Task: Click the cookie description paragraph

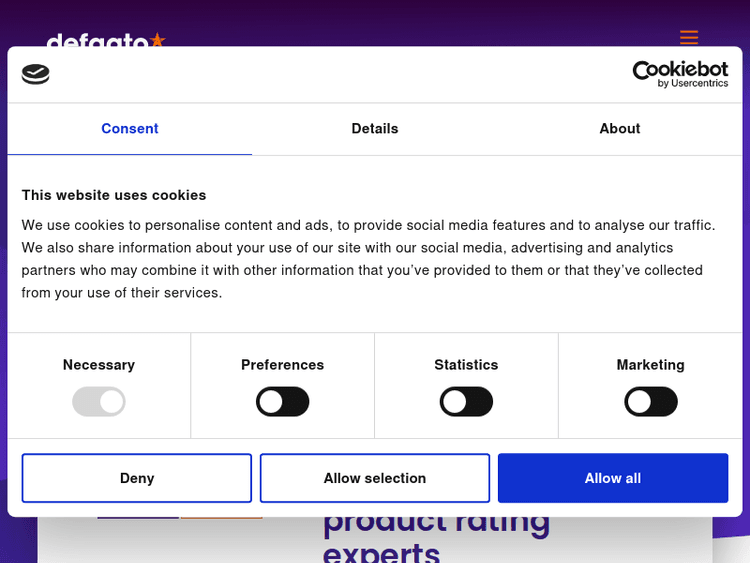Action: coord(368,259)
